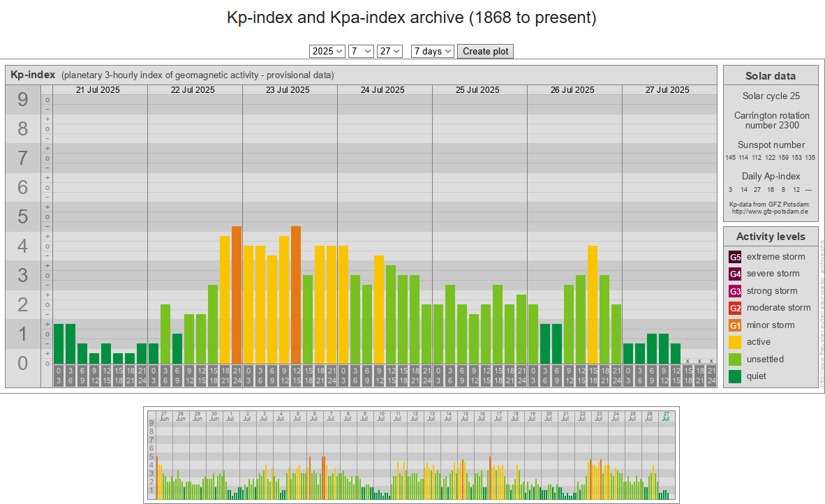The image size is (825, 504).
Task: Click the '26 Jul 2025' day header
Action: pos(572,90)
